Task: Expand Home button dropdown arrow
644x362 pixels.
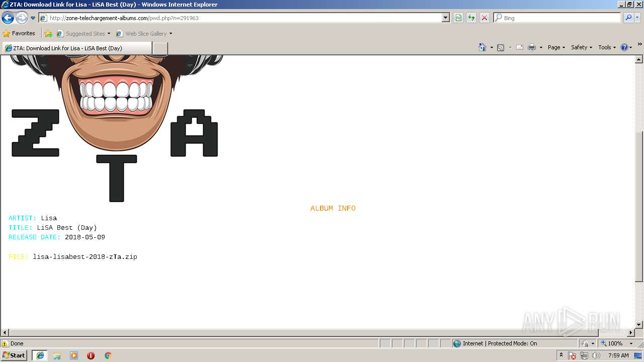Action: pyautogui.click(x=492, y=47)
